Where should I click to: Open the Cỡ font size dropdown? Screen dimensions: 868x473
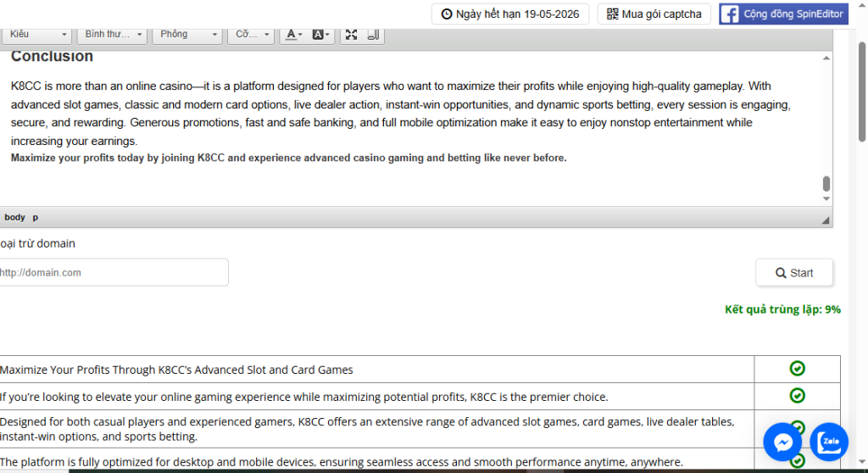(x=251, y=35)
